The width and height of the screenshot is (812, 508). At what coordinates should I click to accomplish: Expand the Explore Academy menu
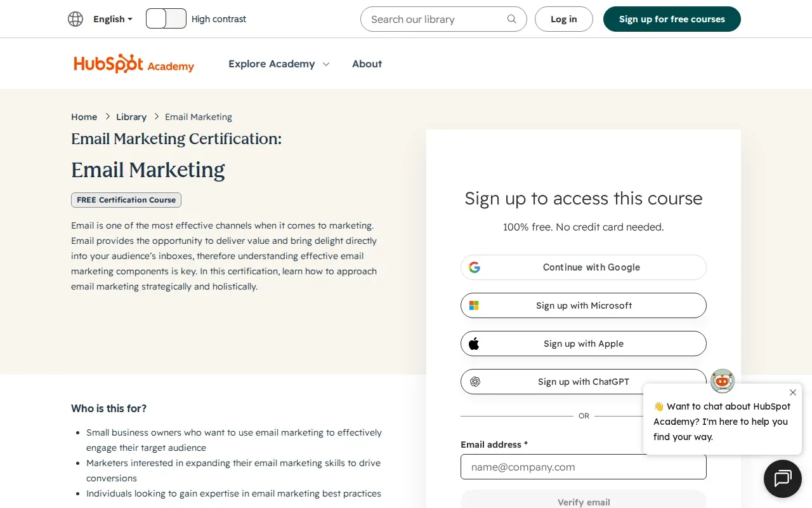click(279, 63)
